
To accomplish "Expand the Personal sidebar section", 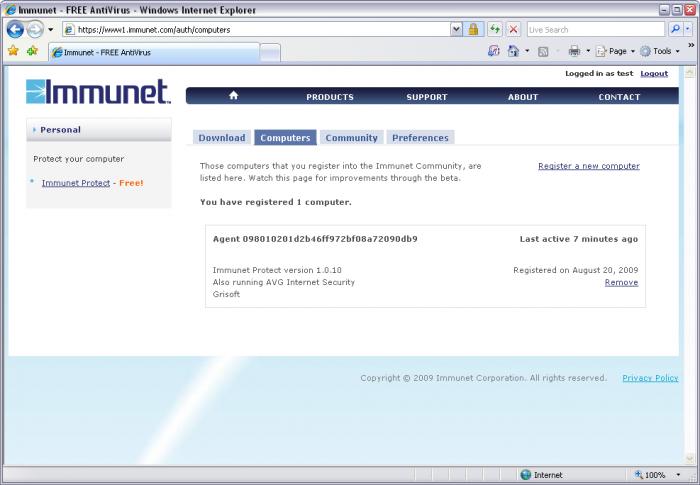I will click(99, 130).
